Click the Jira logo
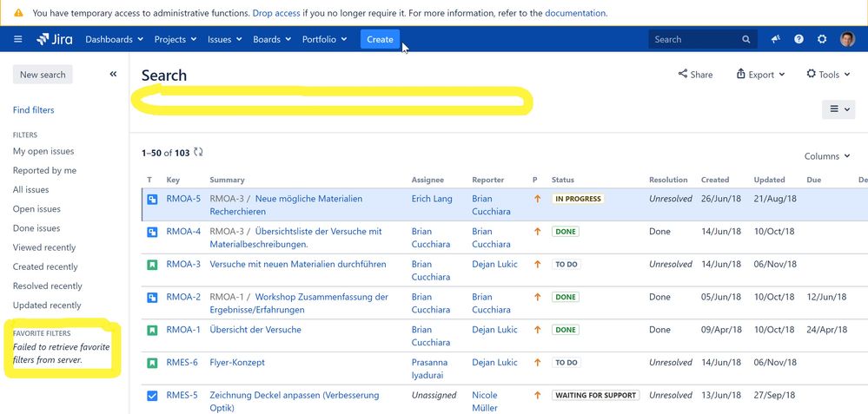868x414 pixels. tap(54, 39)
